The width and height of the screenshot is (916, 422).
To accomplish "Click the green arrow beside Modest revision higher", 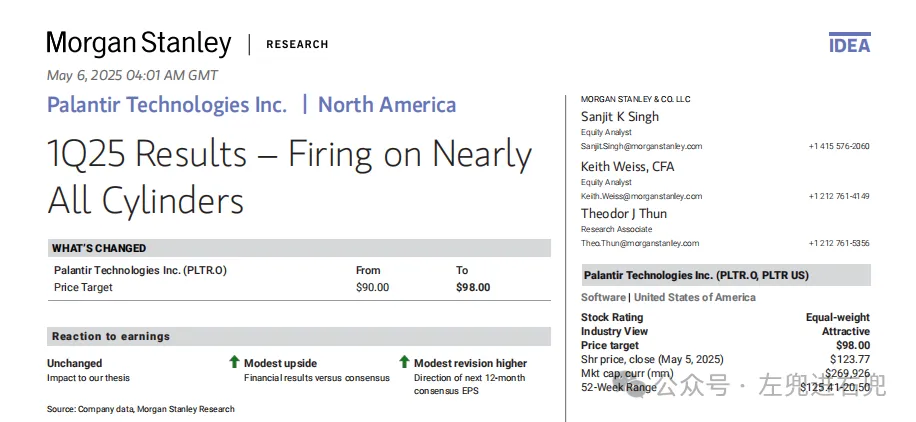I will (x=404, y=362).
